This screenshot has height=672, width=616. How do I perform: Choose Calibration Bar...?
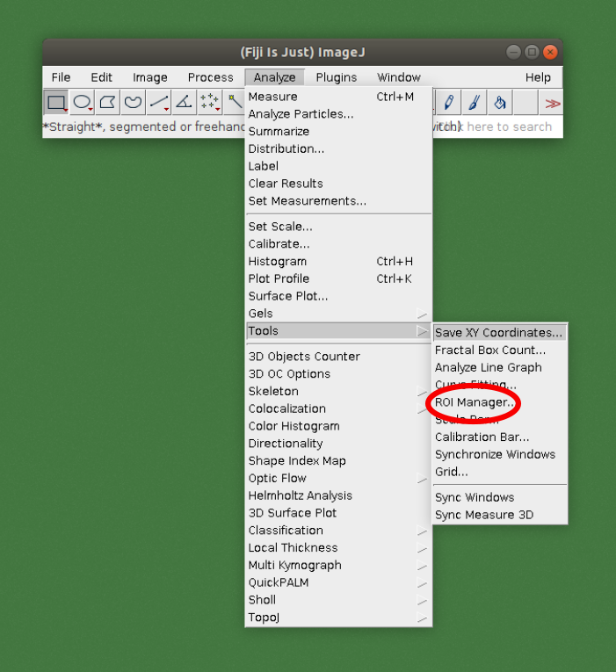(x=500, y=437)
